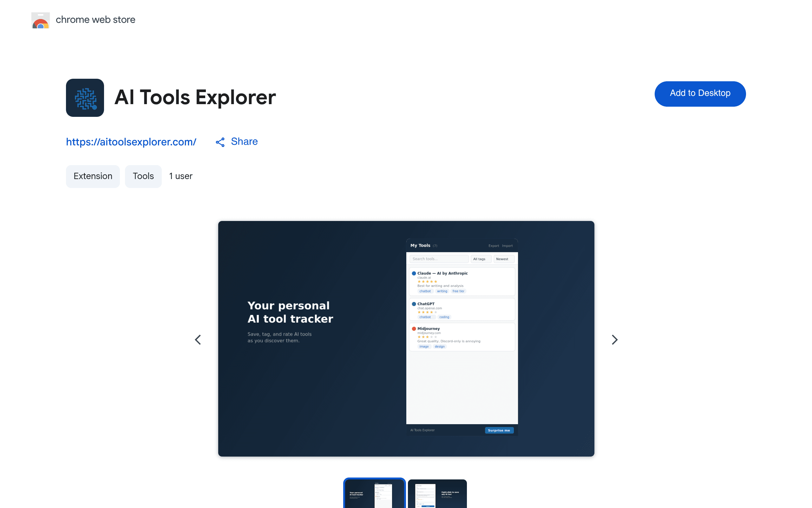Select the Tools category chip

[143, 177]
